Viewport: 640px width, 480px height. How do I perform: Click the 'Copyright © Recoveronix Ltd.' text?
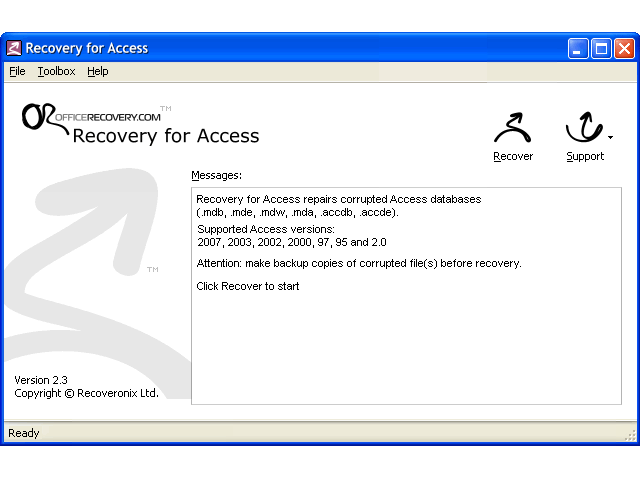pos(87,393)
